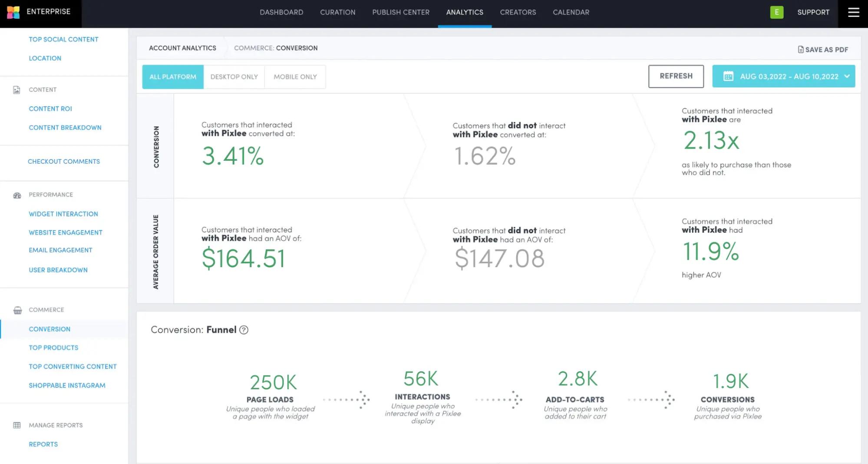Image resolution: width=868 pixels, height=464 pixels.
Task: Click the Funnel help question mark icon
Action: coord(244,330)
